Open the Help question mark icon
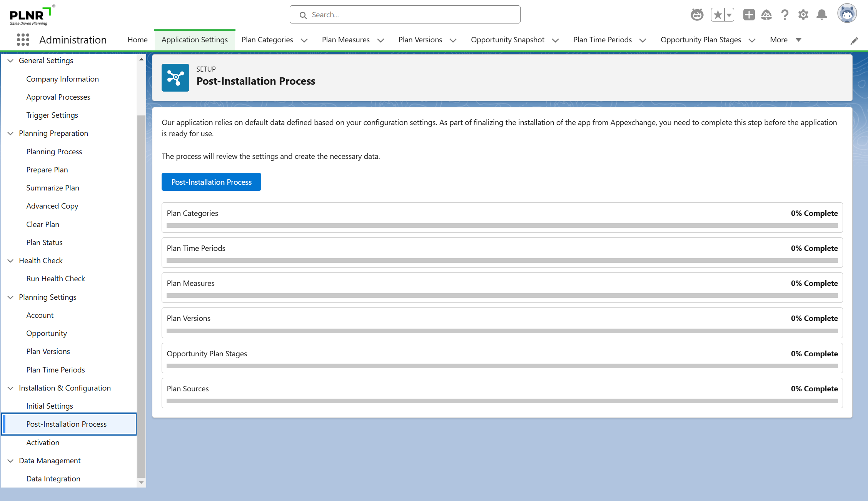Image resolution: width=868 pixels, height=501 pixels. [x=785, y=15]
